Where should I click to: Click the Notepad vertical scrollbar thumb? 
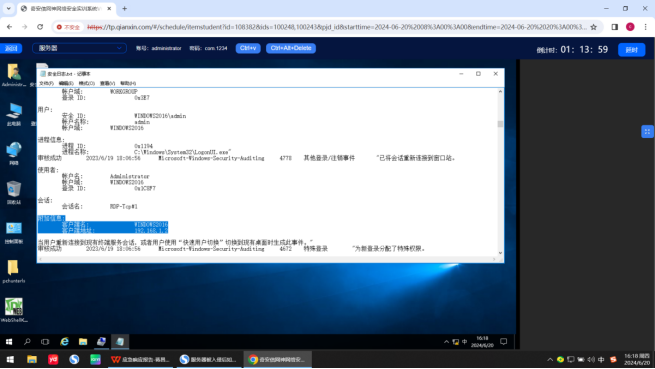(x=500, y=124)
